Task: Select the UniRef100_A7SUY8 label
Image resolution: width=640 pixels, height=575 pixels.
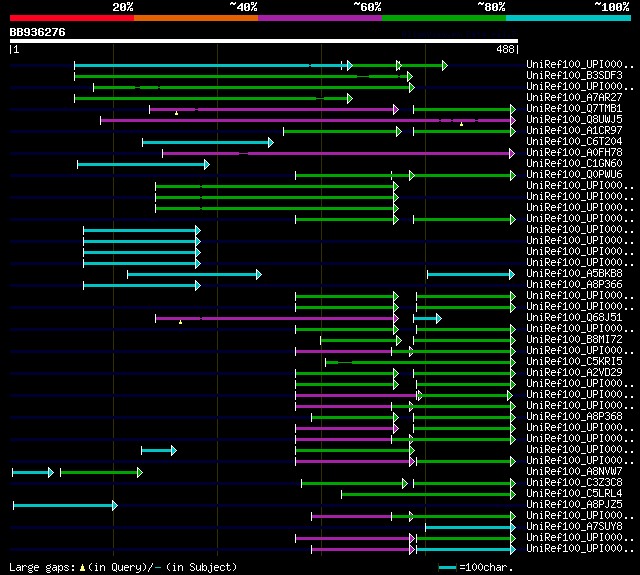Action: (x=574, y=526)
